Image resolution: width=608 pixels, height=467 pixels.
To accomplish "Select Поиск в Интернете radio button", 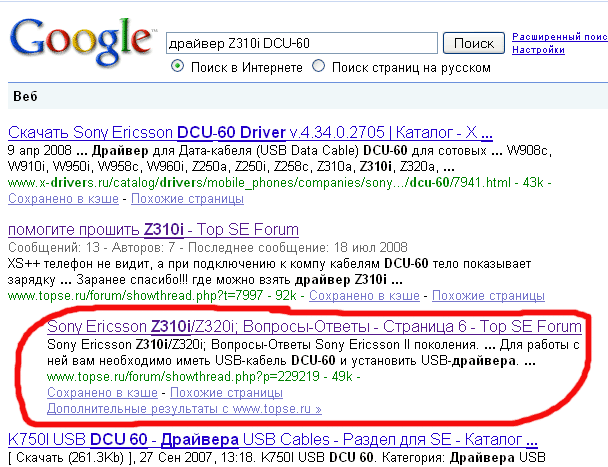I will click(x=177, y=66).
